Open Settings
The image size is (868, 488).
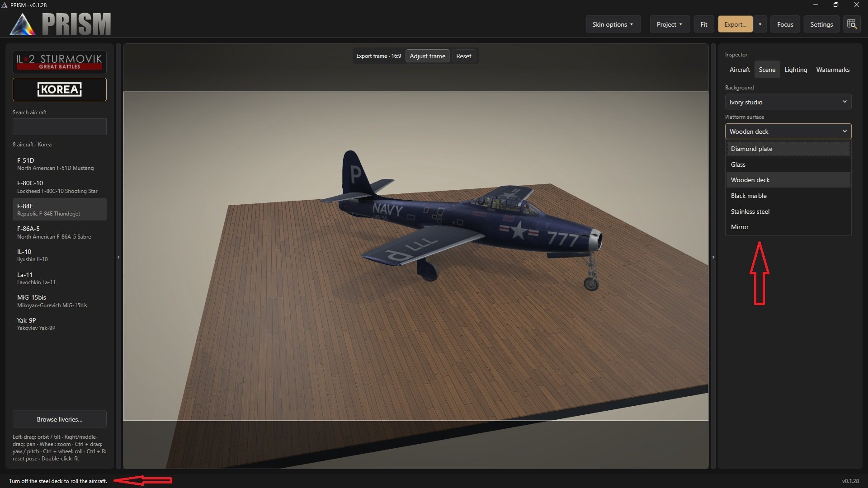pos(821,24)
